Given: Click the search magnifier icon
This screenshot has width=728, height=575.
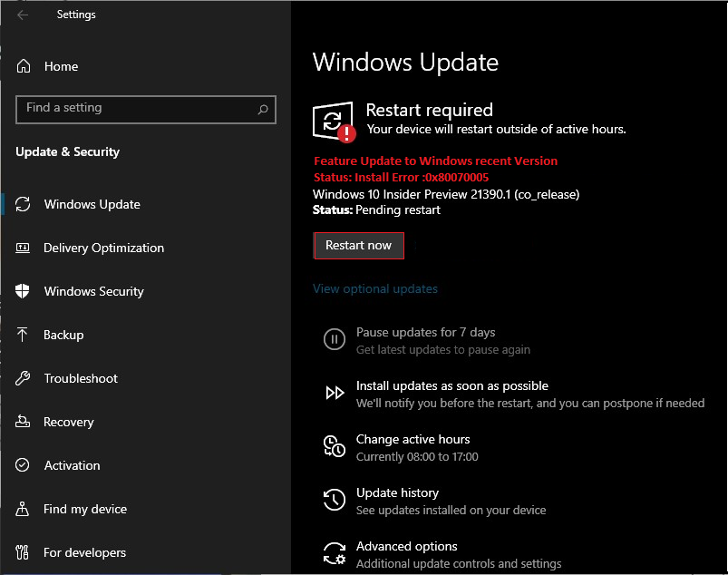Looking at the screenshot, I should point(263,109).
